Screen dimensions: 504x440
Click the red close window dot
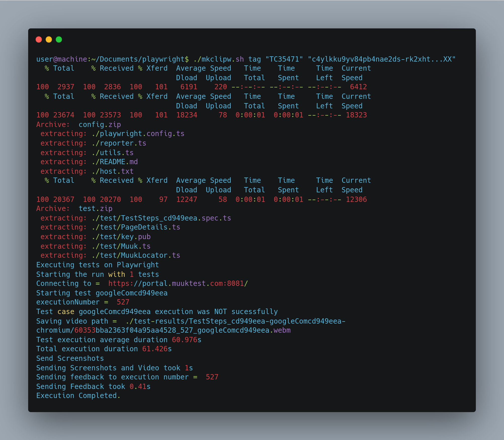pyautogui.click(x=39, y=39)
